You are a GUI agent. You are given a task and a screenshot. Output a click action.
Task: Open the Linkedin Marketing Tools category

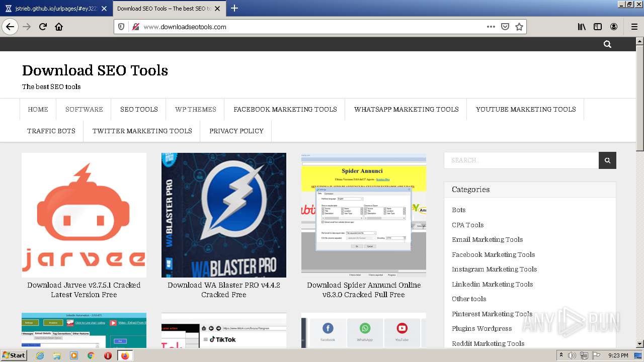click(x=493, y=284)
